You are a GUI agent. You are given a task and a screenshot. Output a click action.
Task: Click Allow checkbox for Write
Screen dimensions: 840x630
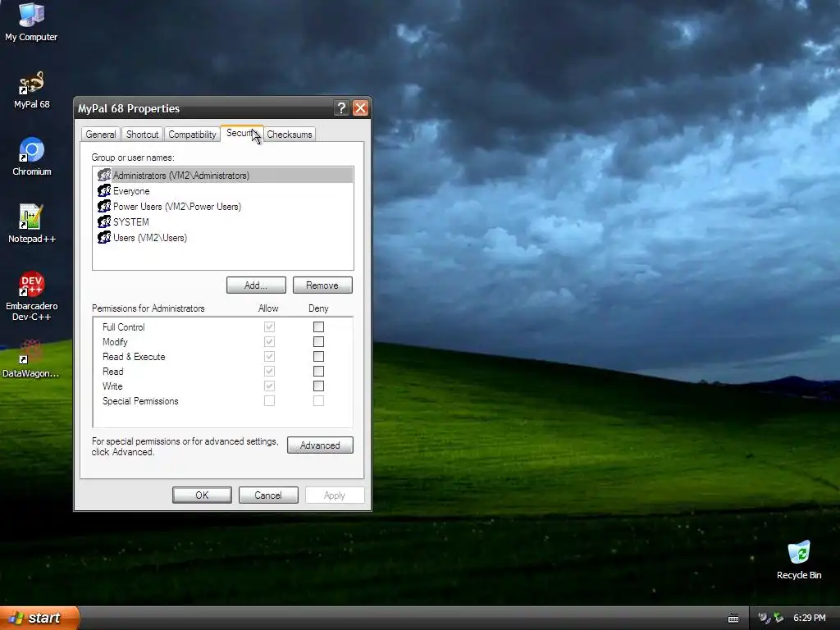[269, 386]
